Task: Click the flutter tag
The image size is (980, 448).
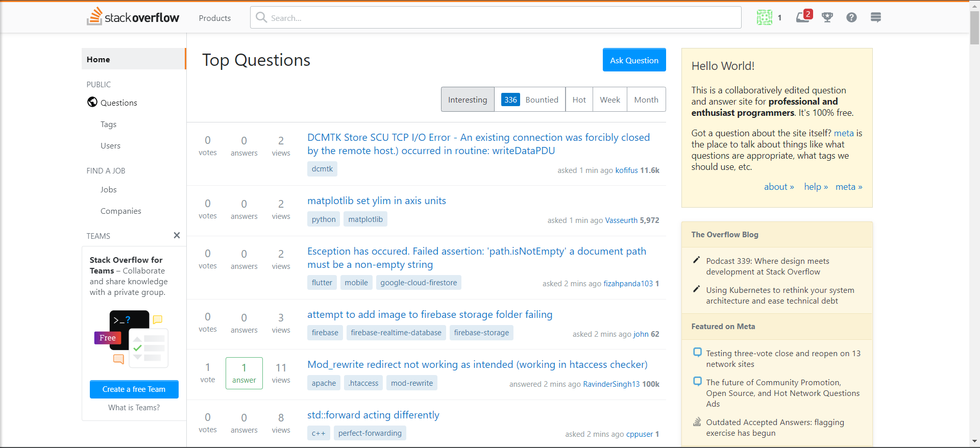Action: coord(322,283)
